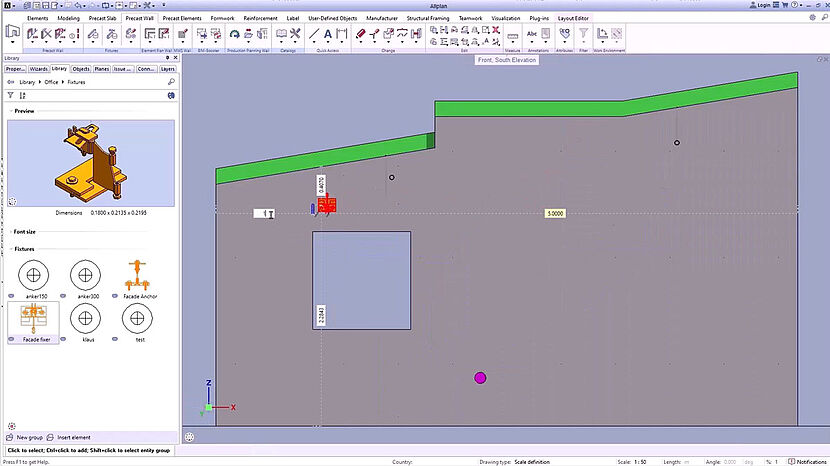Select the anker150 fixture thumbnail

[x=33, y=275]
